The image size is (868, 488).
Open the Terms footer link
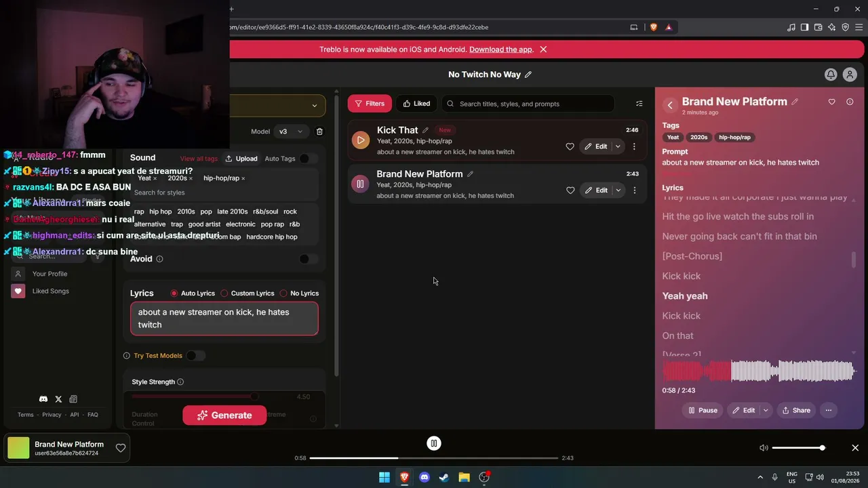(25, 415)
